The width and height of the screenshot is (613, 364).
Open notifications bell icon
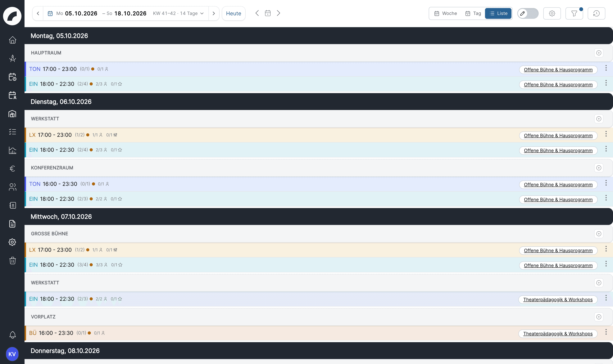tap(12, 335)
